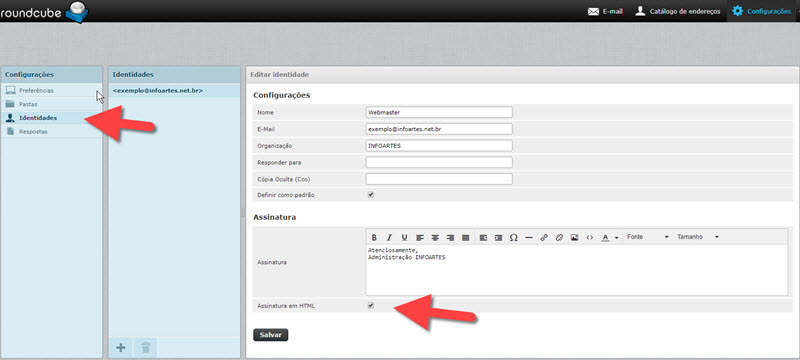The width and height of the screenshot is (800, 360).
Task: Open Preferências settings section
Action: pos(52,90)
